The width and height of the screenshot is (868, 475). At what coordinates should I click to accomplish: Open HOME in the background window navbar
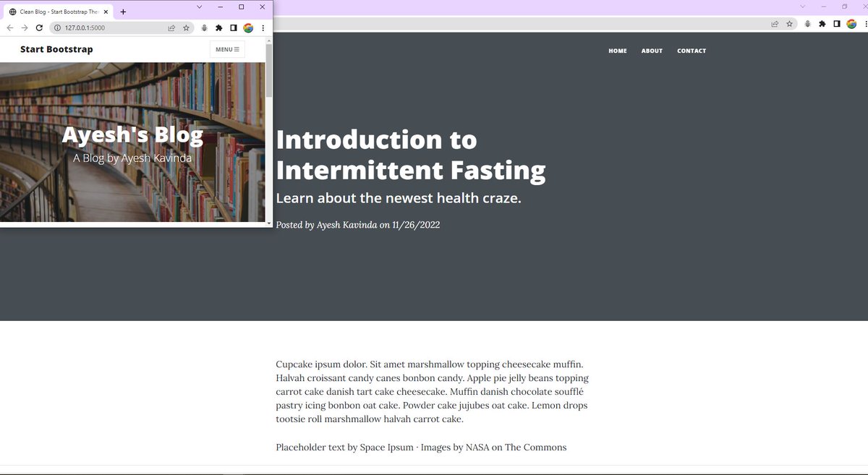tap(618, 51)
